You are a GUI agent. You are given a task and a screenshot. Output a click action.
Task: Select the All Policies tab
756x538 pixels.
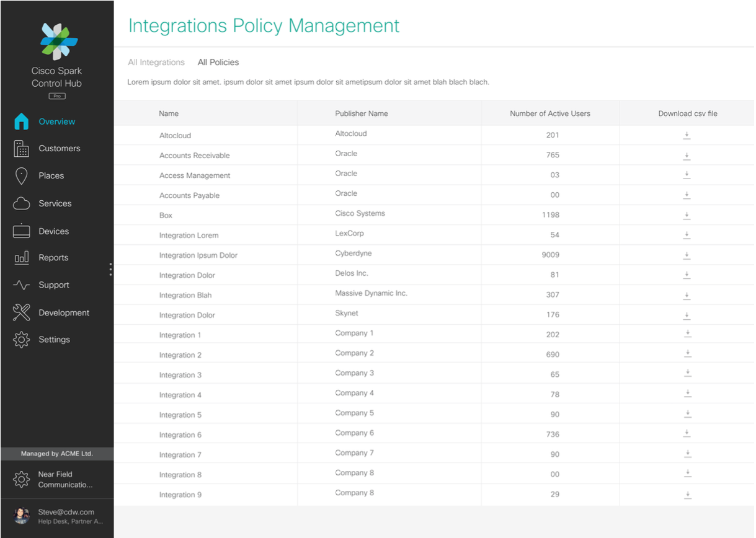point(218,63)
